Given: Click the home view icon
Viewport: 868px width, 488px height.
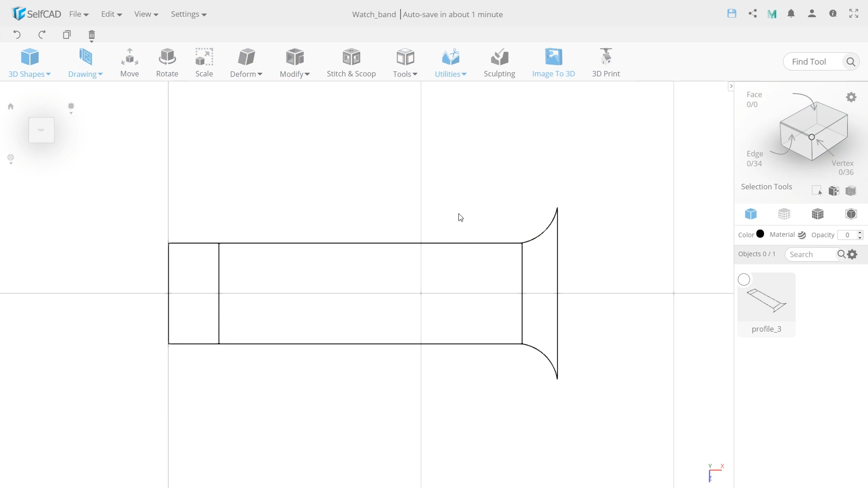Looking at the screenshot, I should tap(11, 106).
